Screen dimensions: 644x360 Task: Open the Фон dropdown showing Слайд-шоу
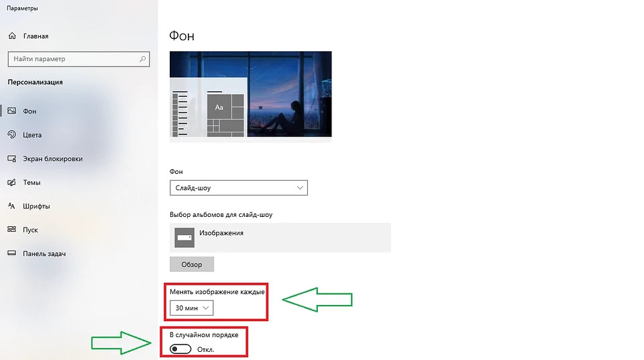pyautogui.click(x=239, y=188)
